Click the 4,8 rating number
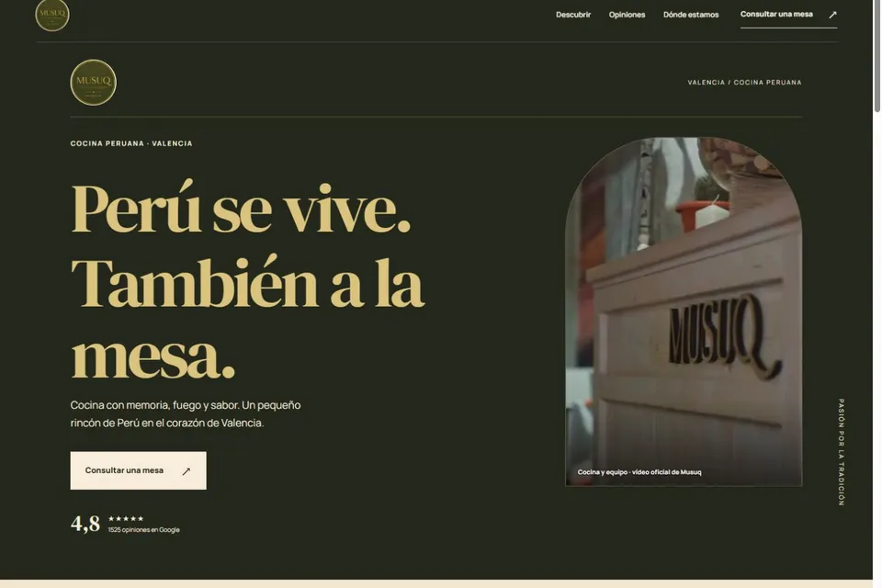 tap(85, 524)
